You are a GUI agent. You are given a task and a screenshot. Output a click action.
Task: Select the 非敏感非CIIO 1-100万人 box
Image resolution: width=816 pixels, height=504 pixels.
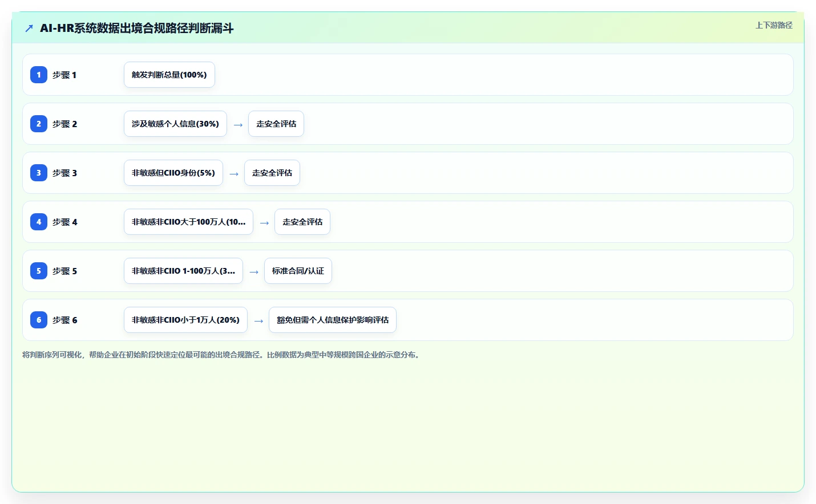(183, 271)
